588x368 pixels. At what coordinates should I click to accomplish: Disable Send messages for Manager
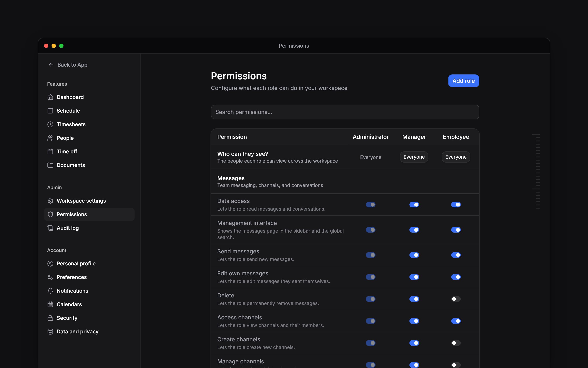tap(414, 255)
